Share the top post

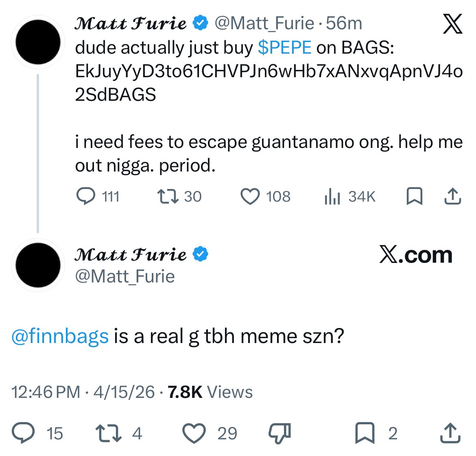pyautogui.click(x=452, y=197)
